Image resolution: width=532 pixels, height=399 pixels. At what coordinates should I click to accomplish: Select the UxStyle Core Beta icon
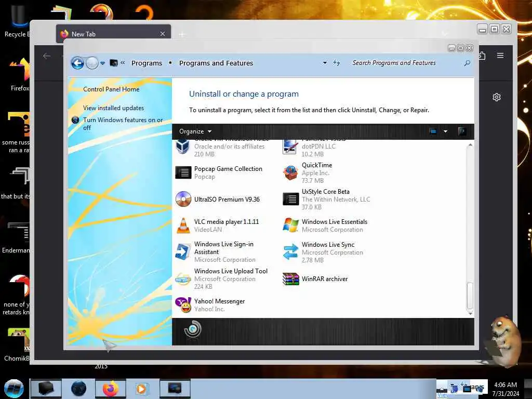tap(291, 199)
